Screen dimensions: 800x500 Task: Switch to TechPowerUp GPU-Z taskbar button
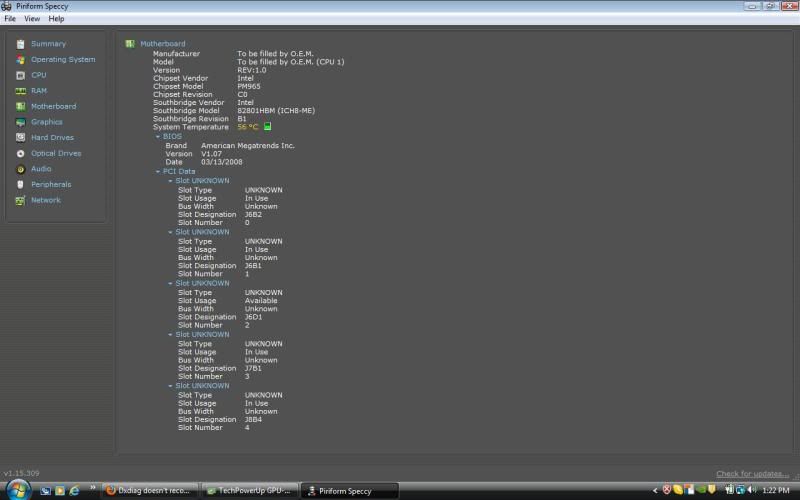[x=250, y=491]
